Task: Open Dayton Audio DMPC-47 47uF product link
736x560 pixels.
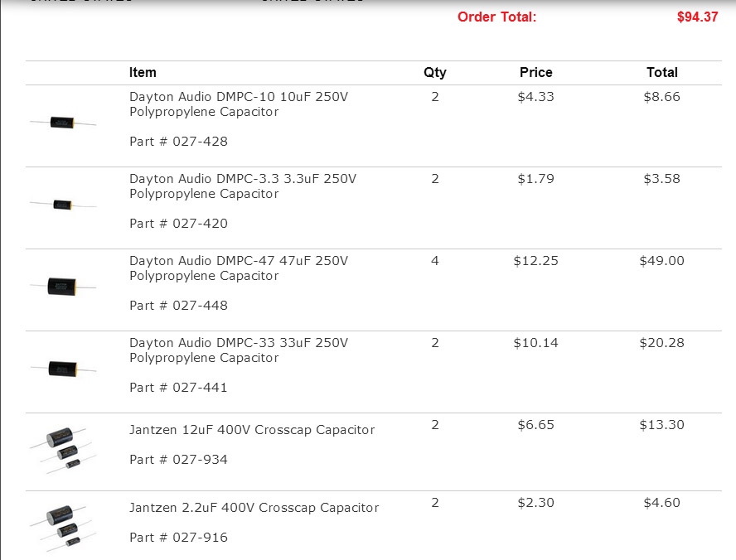Action: 238,268
